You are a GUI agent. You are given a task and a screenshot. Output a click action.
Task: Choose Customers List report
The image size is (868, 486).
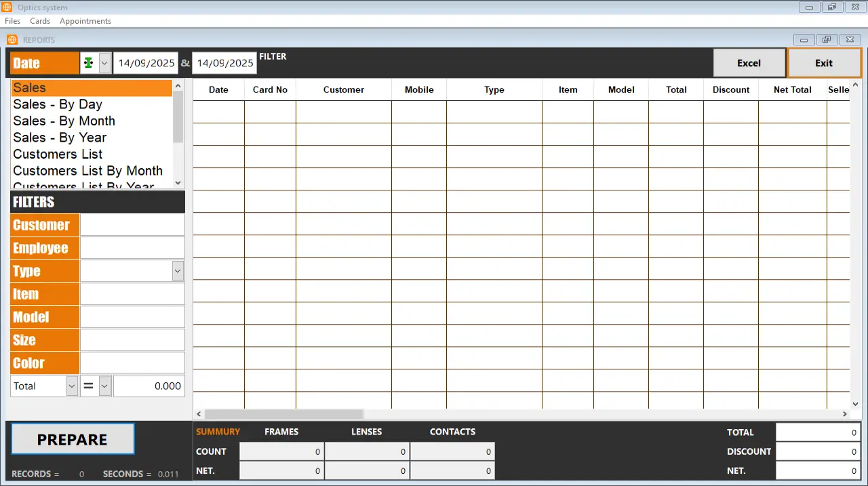tap(58, 155)
